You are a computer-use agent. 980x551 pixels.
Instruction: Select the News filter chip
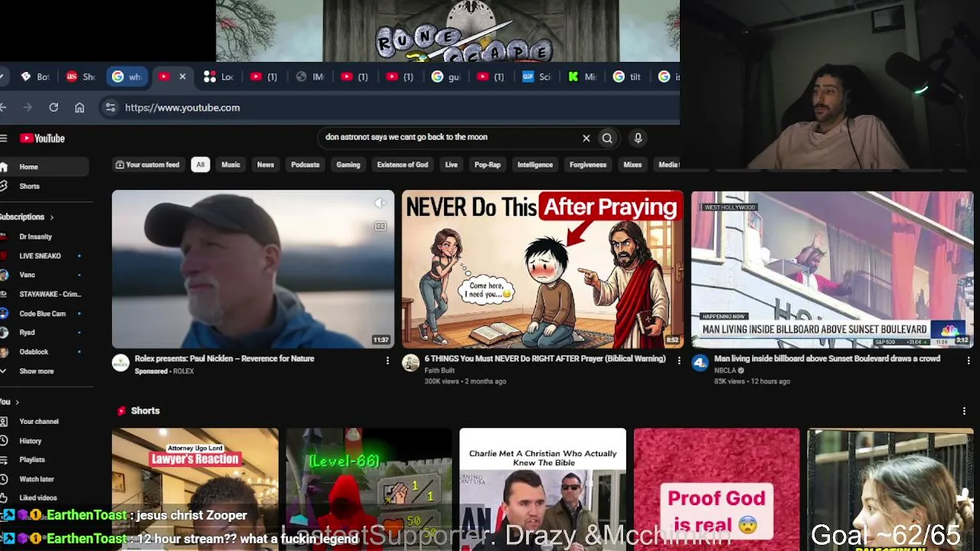[x=266, y=165]
